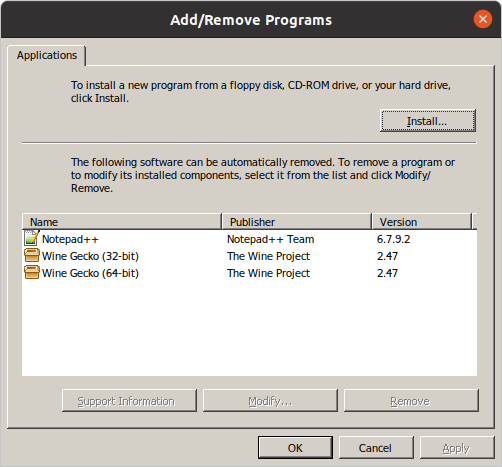Sort list by Name column header
Image resolution: width=502 pixels, height=467 pixels.
click(122, 222)
